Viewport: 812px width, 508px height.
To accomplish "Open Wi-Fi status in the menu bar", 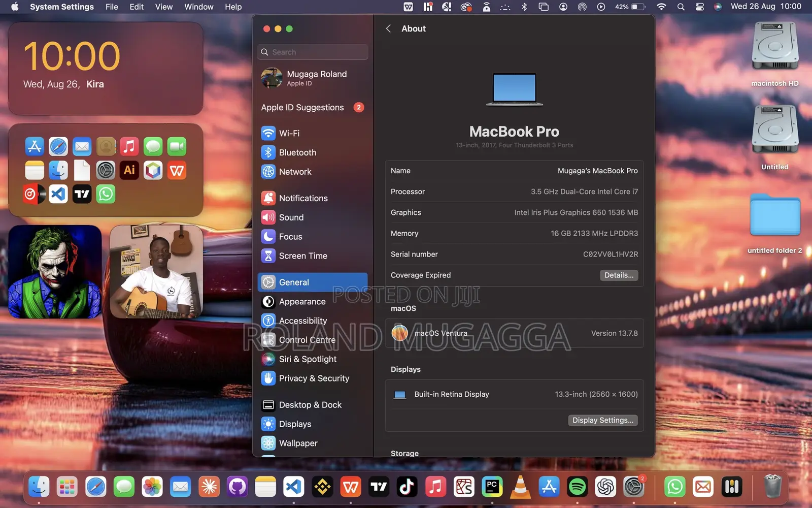I will tap(661, 7).
